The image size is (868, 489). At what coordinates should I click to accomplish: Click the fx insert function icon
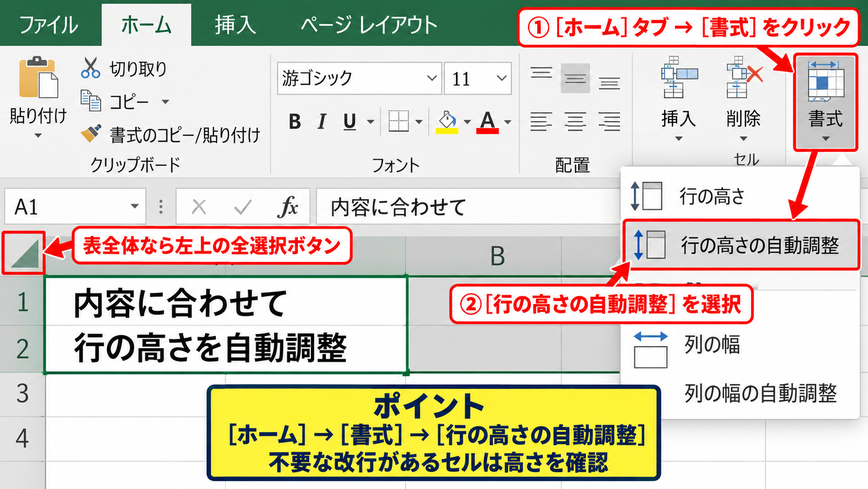point(288,207)
